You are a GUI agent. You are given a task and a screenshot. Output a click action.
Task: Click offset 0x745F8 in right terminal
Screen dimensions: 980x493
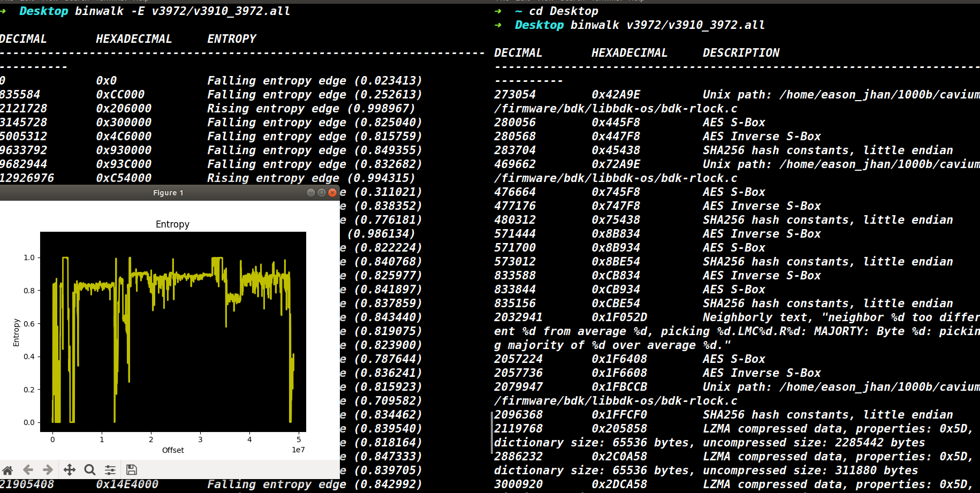click(x=616, y=192)
